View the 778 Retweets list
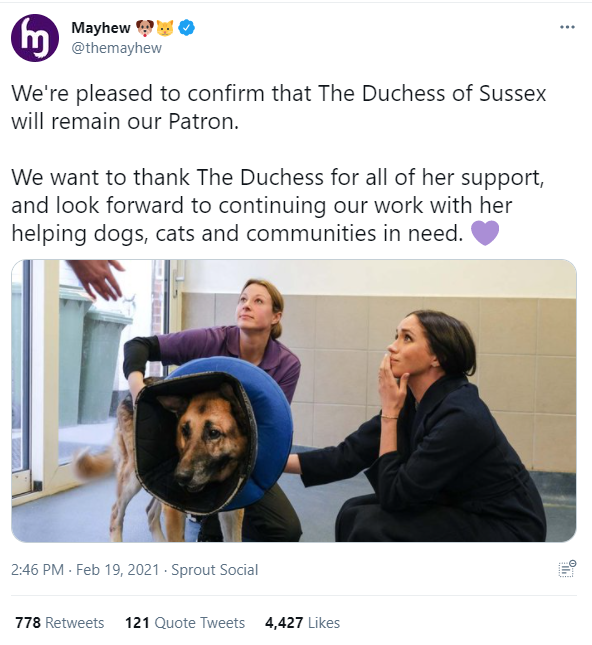 [60, 622]
